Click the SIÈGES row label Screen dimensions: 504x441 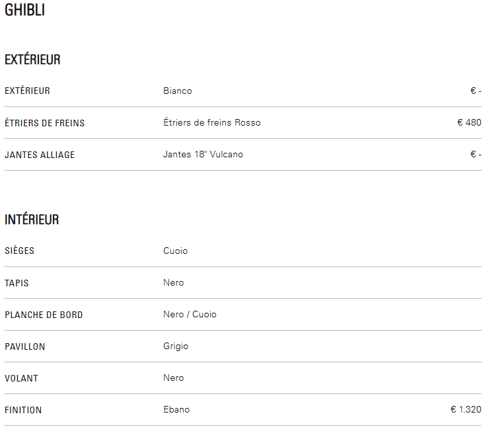coord(19,251)
